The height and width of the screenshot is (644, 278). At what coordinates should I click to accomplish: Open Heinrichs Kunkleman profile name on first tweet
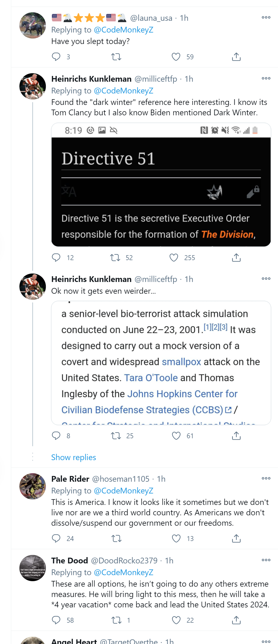coord(91,79)
